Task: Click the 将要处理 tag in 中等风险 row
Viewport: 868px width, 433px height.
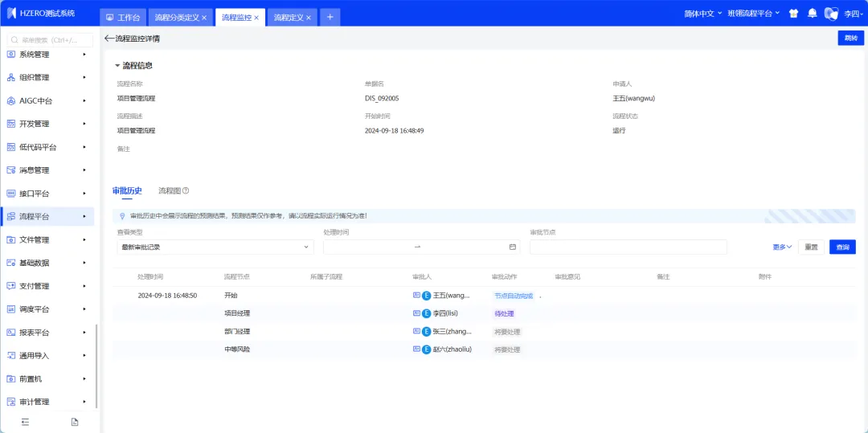Action: pyautogui.click(x=507, y=349)
